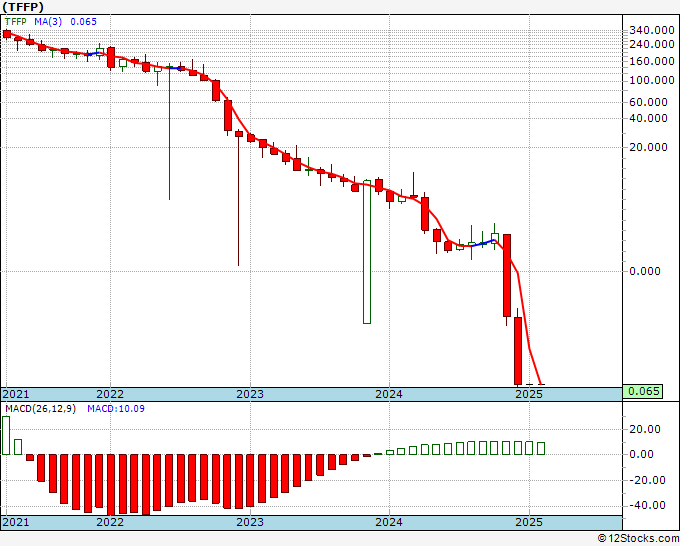Click the 2024 label on MACD timeline

389,522
